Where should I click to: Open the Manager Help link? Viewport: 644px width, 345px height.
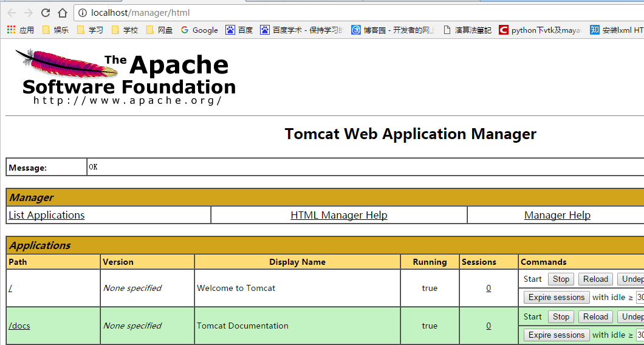tap(557, 215)
